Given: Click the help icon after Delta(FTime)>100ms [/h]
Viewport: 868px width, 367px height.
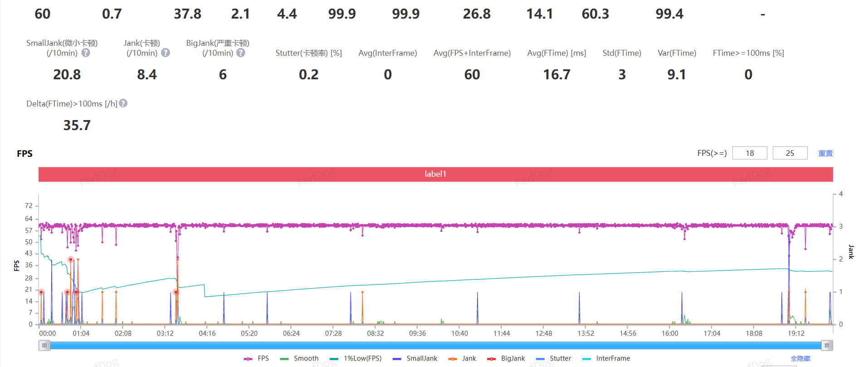Looking at the screenshot, I should coord(123,103).
